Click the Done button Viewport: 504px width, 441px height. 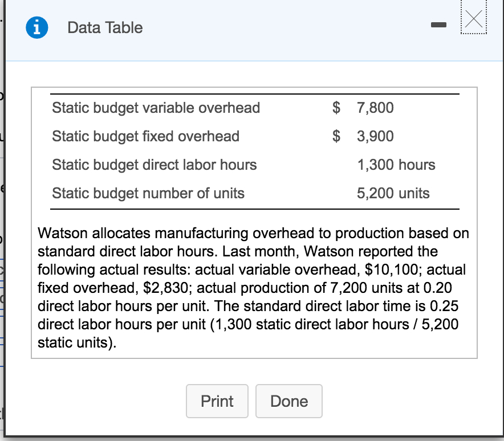tap(289, 401)
